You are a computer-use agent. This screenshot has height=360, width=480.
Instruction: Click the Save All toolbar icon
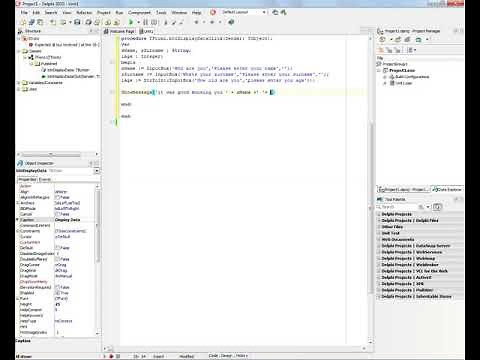click(x=88, y=22)
